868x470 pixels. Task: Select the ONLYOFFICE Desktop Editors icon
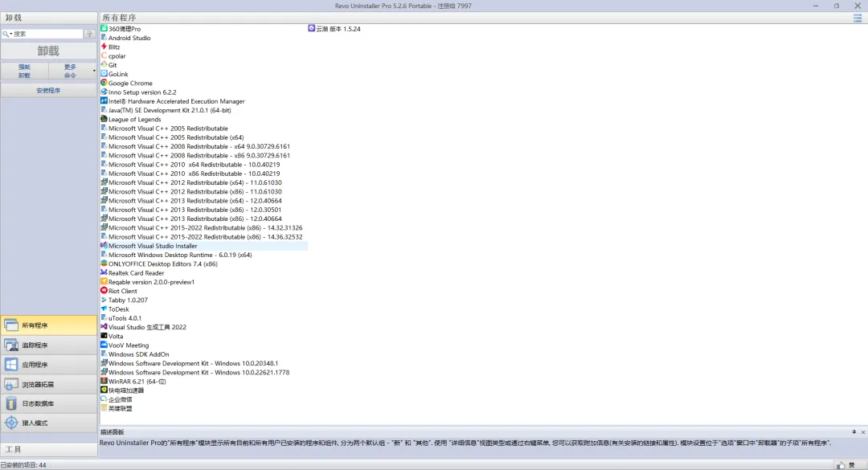104,264
